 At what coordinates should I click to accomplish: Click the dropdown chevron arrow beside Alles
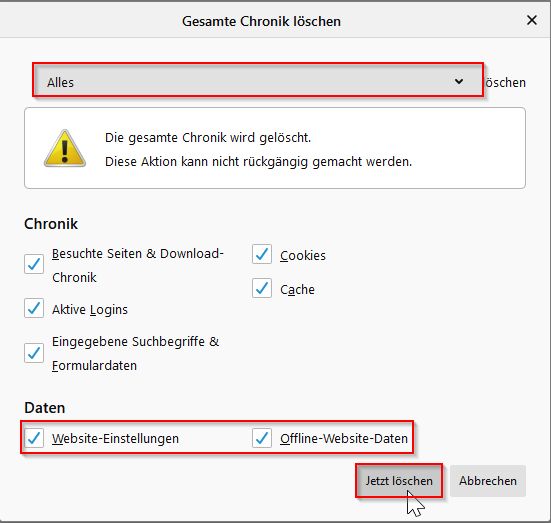tap(459, 82)
